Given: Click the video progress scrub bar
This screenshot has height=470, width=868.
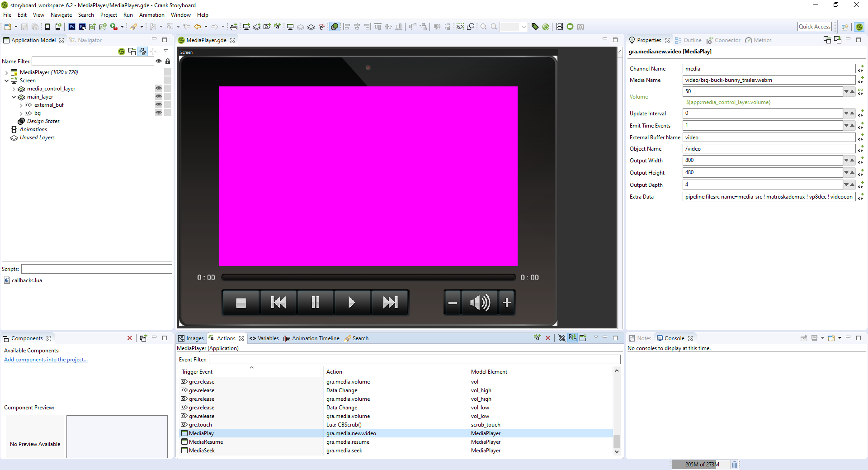Looking at the screenshot, I should 368,277.
